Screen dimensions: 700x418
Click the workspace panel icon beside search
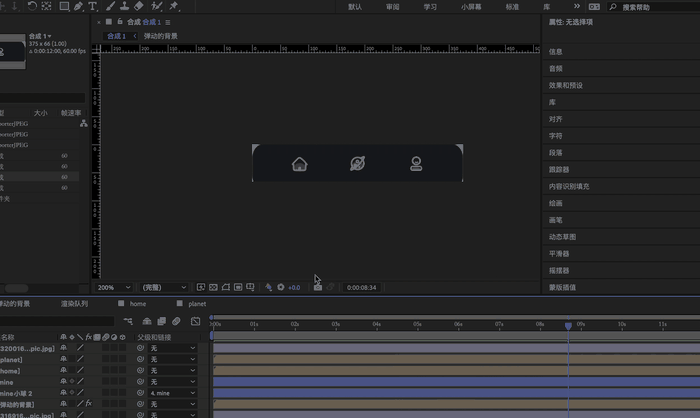click(594, 7)
